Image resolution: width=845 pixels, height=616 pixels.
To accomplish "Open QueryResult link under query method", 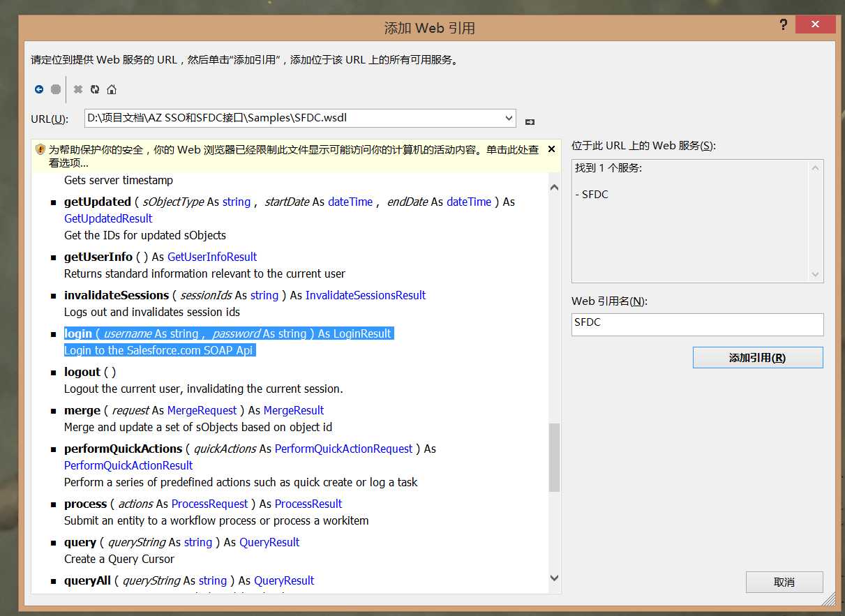I will tap(269, 542).
